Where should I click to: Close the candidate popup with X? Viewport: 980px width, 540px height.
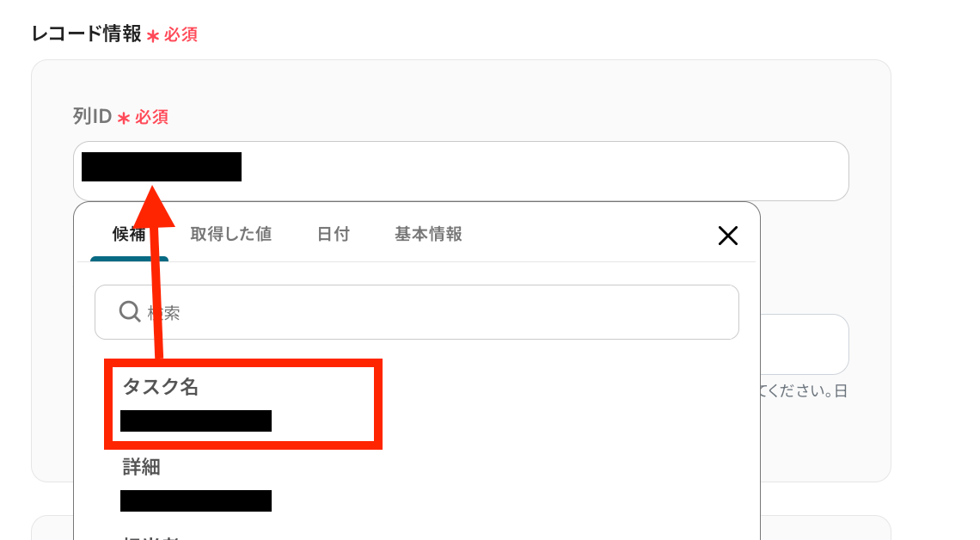tap(728, 236)
